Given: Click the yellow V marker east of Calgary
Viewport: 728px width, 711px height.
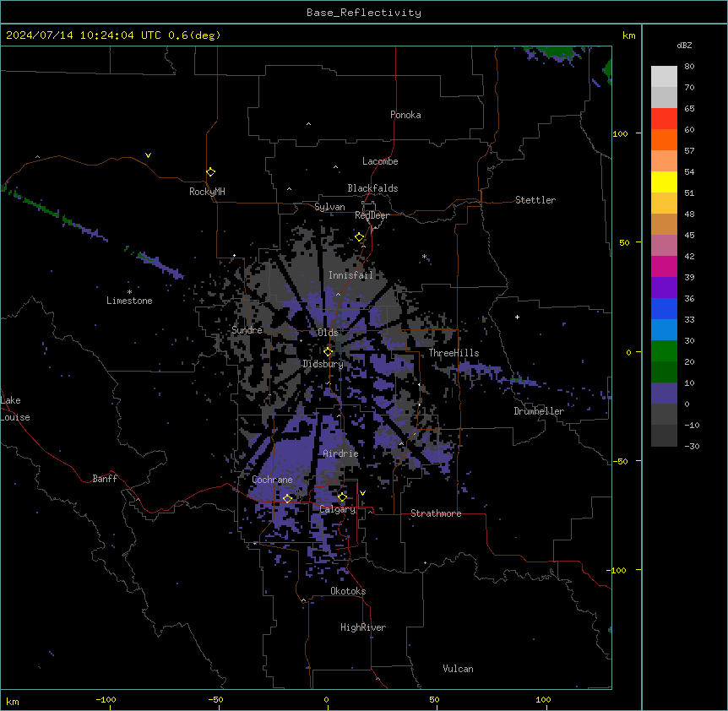Looking at the screenshot, I should tap(362, 493).
